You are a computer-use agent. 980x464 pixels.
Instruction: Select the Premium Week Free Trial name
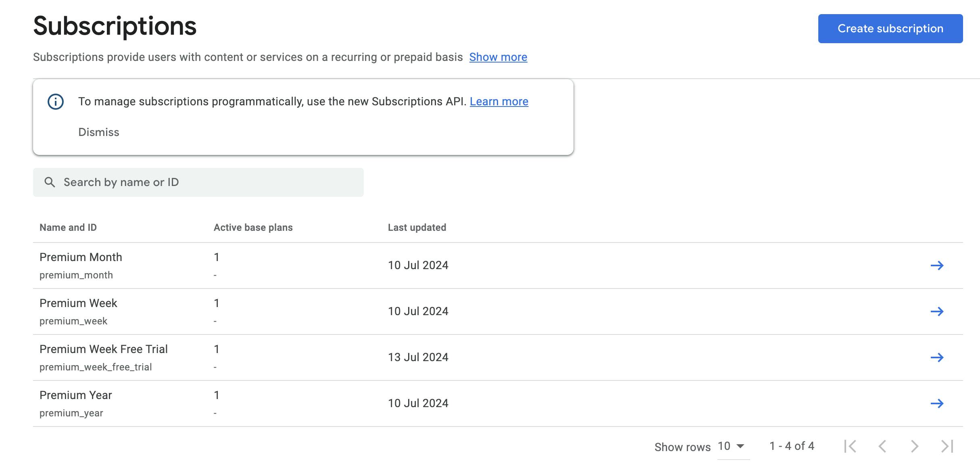pyautogui.click(x=104, y=349)
